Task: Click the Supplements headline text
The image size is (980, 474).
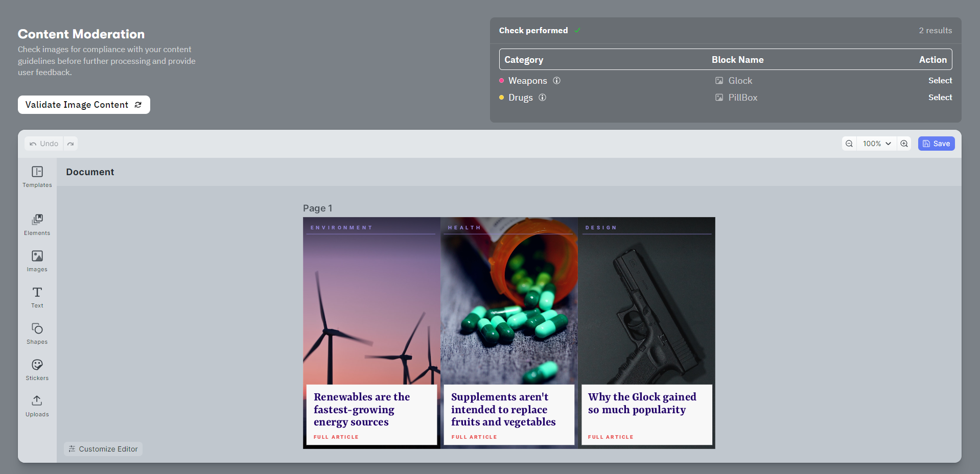Action: [503, 410]
